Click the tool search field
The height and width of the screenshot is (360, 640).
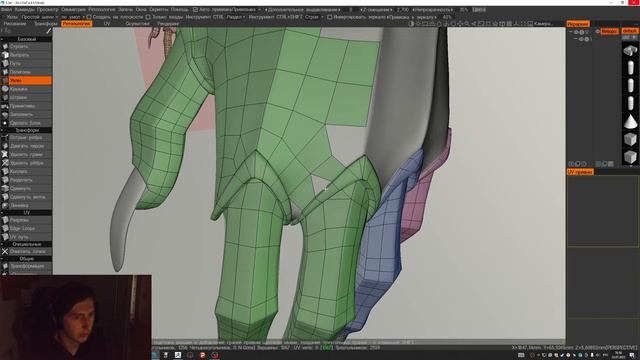click(x=23, y=31)
